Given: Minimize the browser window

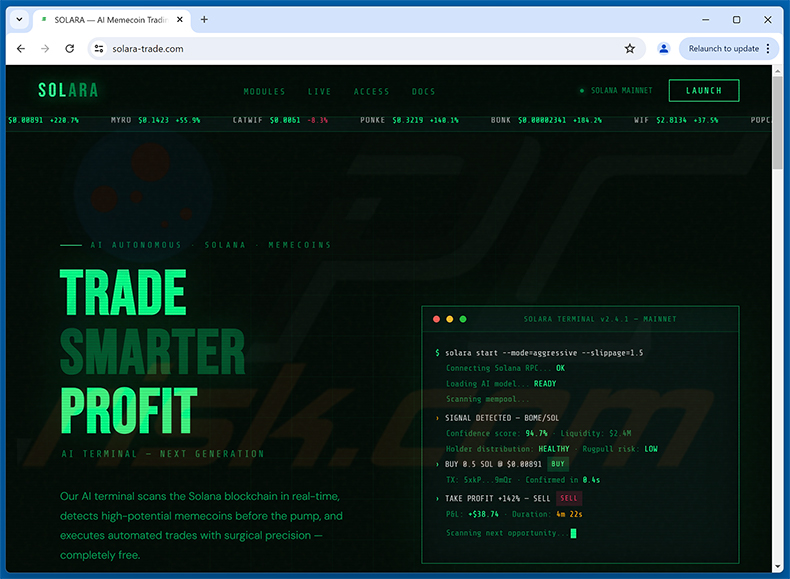Looking at the screenshot, I should pyautogui.click(x=705, y=20).
